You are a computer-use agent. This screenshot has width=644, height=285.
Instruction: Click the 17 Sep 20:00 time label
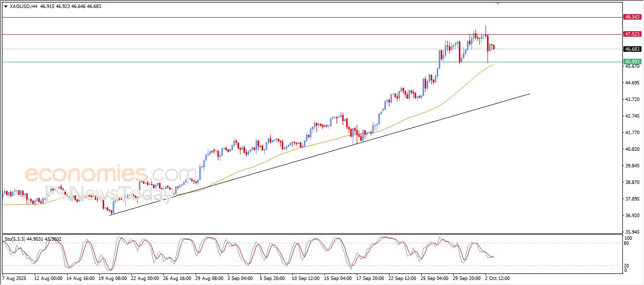370,277
